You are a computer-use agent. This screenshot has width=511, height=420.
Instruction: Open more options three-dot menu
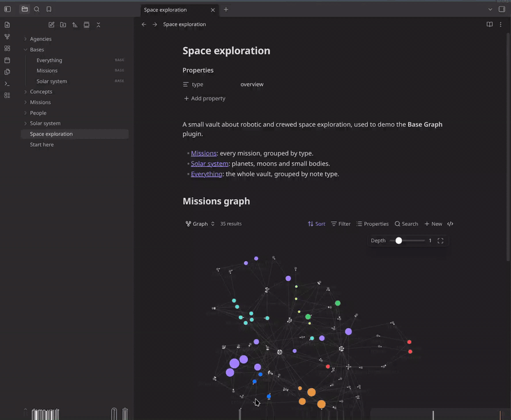click(501, 24)
